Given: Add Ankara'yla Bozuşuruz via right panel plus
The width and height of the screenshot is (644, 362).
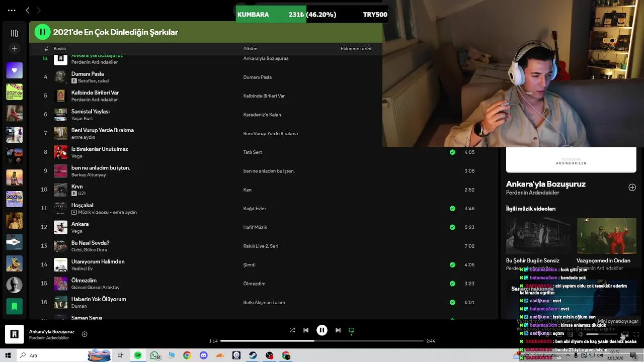Looking at the screenshot, I should tap(632, 187).
